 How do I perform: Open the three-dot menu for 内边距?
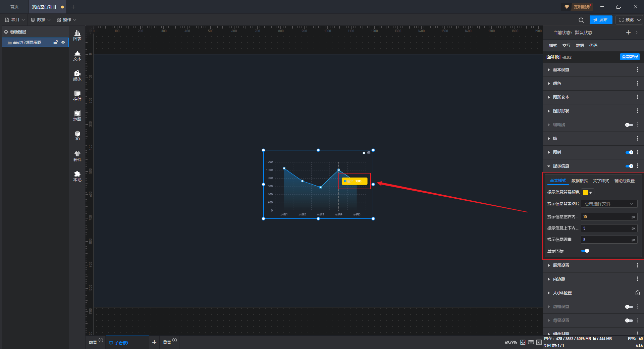[637, 279]
